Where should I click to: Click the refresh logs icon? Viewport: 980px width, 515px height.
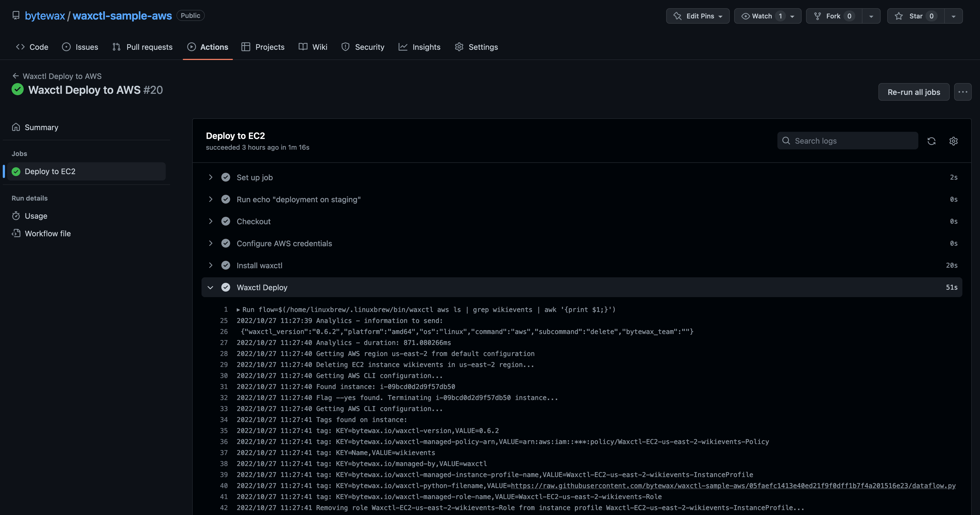(931, 141)
